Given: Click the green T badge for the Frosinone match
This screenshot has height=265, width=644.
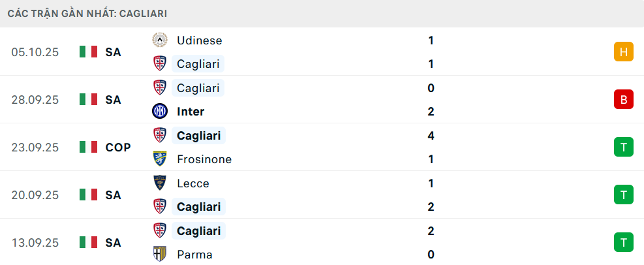Looking at the screenshot, I should tap(624, 148).
